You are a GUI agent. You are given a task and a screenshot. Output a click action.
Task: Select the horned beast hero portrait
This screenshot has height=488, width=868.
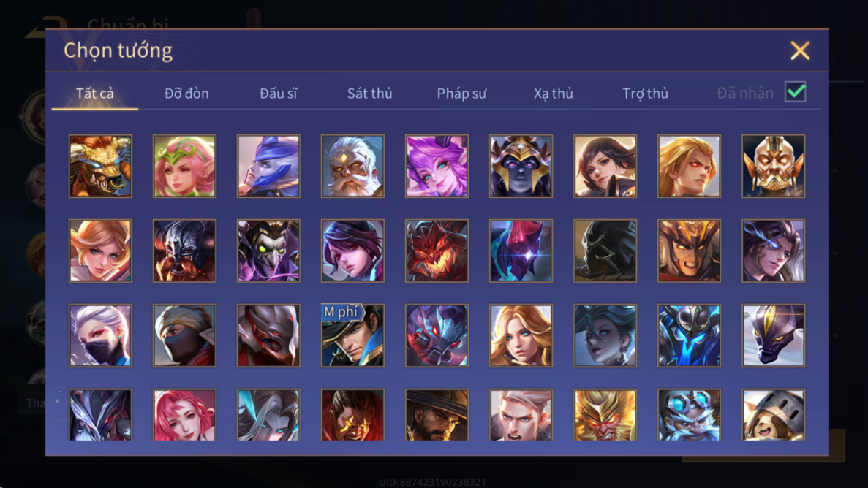click(x=100, y=166)
